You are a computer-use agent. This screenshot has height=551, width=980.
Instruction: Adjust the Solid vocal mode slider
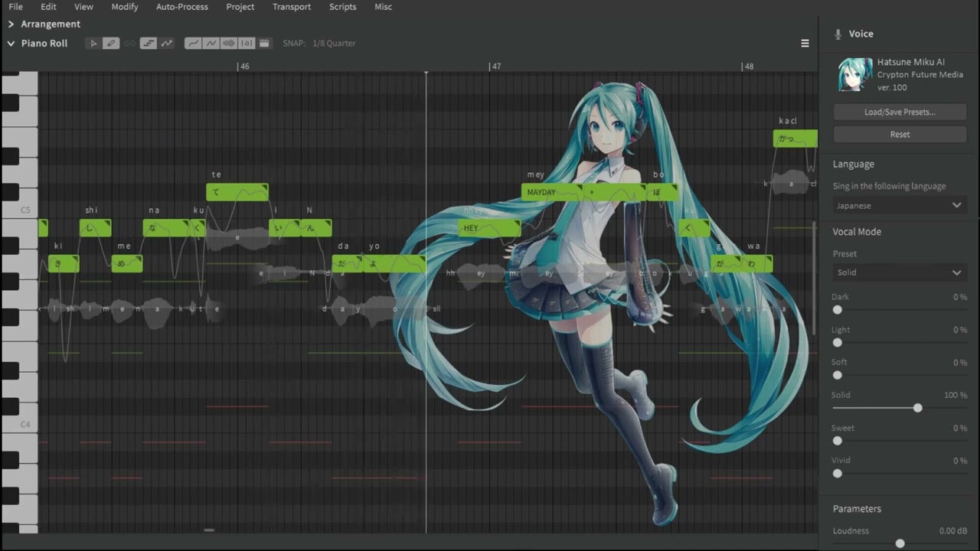[x=917, y=408]
